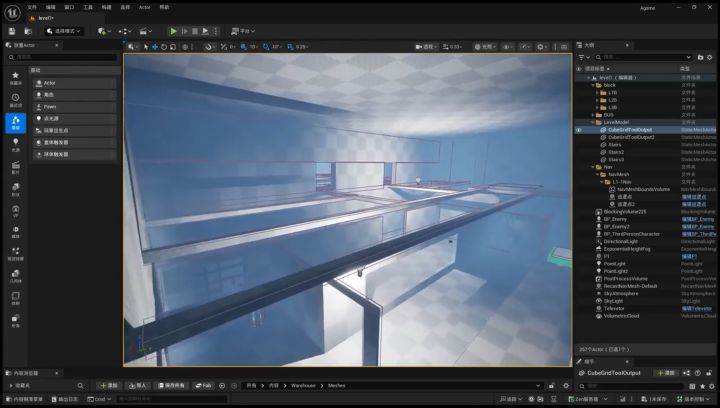Screen dimensions: 720x408
Task: Open the Cinematics clapperboard dropdown
Action: pos(146,31)
